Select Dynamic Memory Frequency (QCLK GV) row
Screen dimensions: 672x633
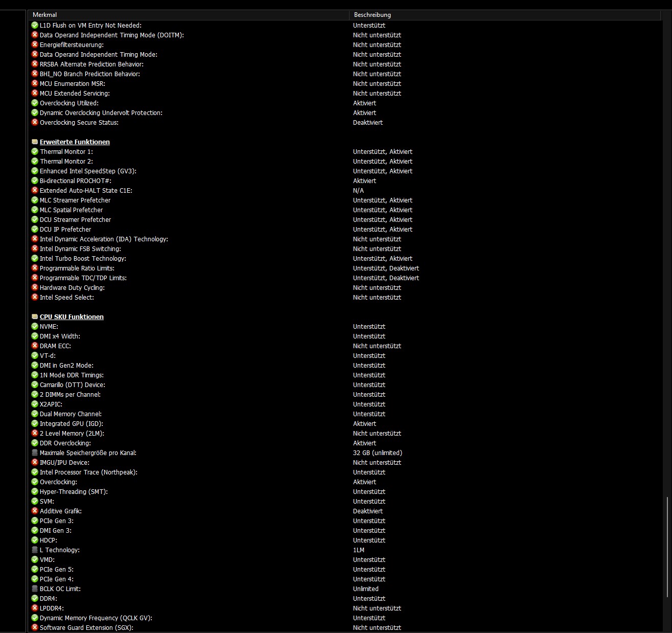pyautogui.click(x=345, y=618)
